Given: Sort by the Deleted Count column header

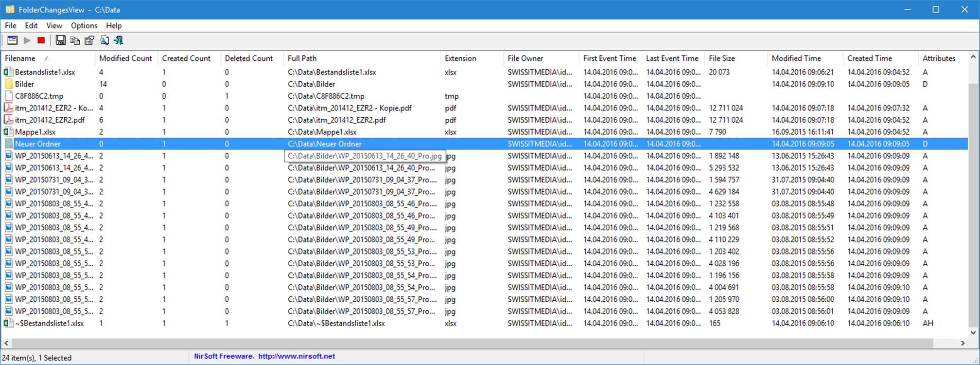Looking at the screenshot, I should pos(252,58).
